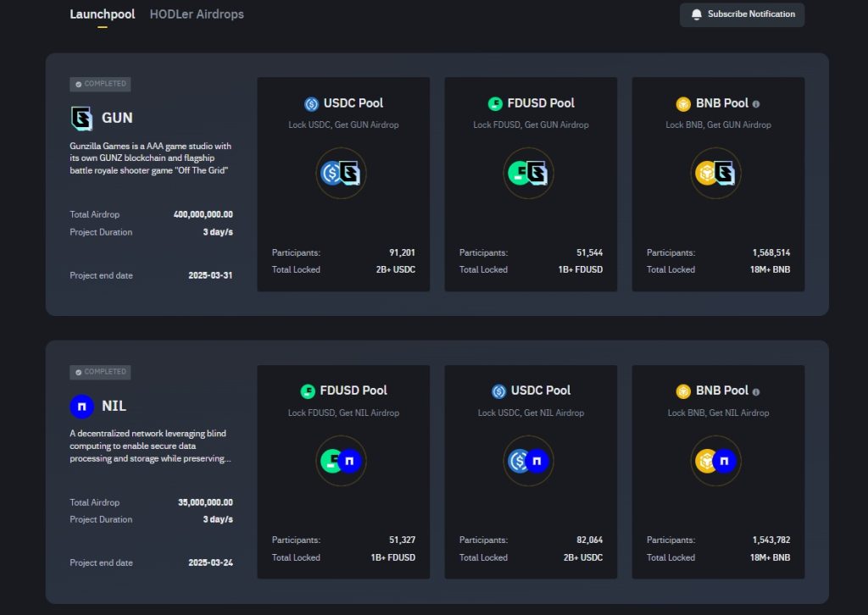Click the BNB coin icon in GUN's BNB Pool
Viewport: 868px width, 615px height.
[x=682, y=103]
